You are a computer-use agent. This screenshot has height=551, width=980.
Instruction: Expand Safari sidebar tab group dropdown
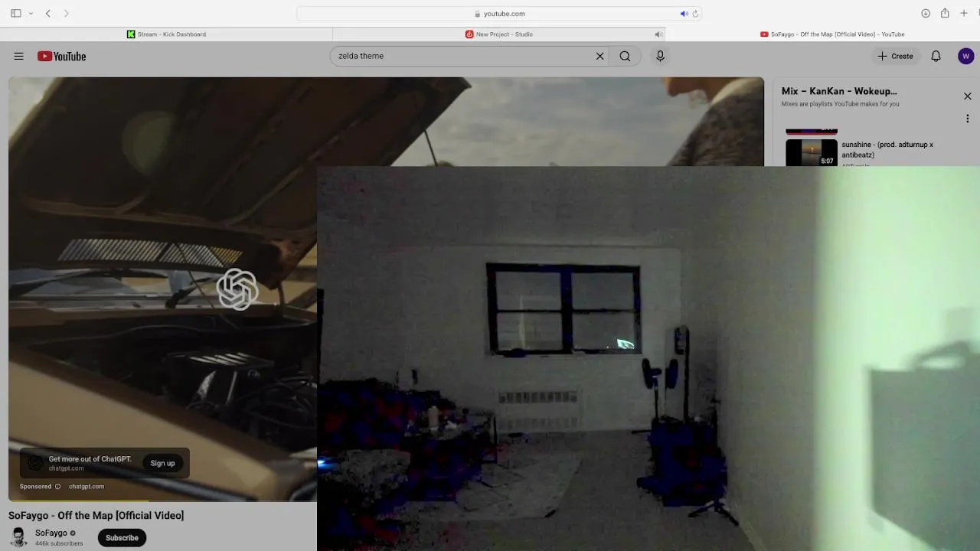[x=31, y=13]
